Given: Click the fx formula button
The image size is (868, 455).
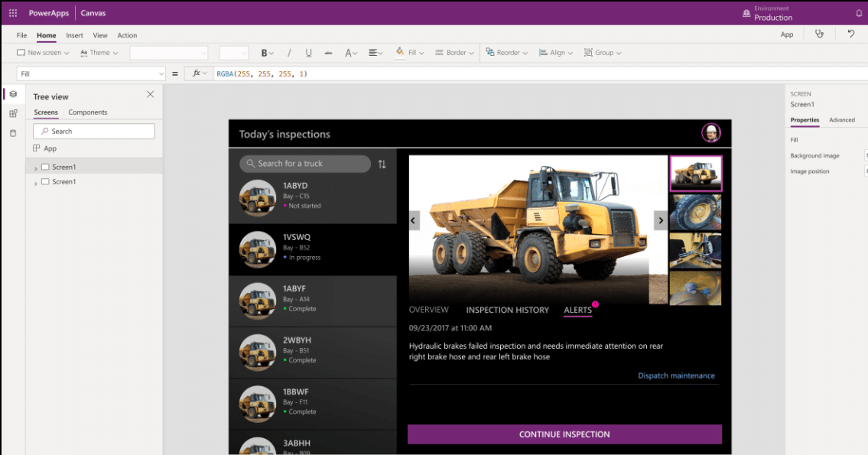Looking at the screenshot, I should point(199,73).
